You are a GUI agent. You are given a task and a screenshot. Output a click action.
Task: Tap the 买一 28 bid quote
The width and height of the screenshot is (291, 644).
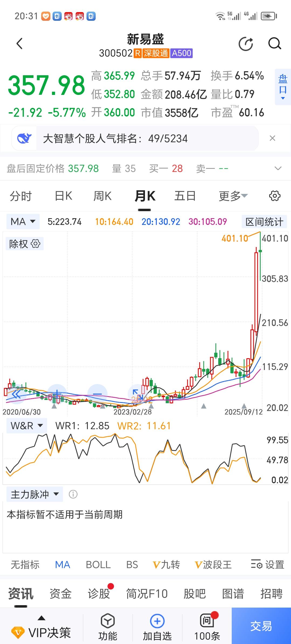(x=166, y=169)
